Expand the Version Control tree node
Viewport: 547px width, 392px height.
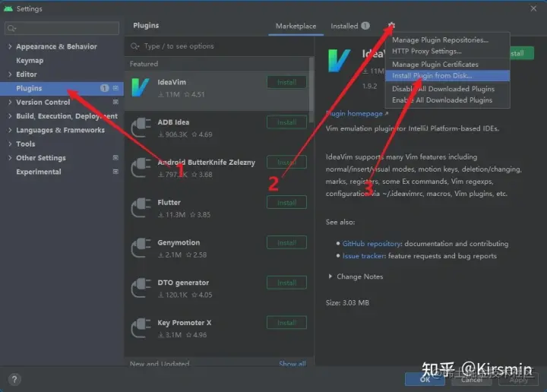pos(10,103)
